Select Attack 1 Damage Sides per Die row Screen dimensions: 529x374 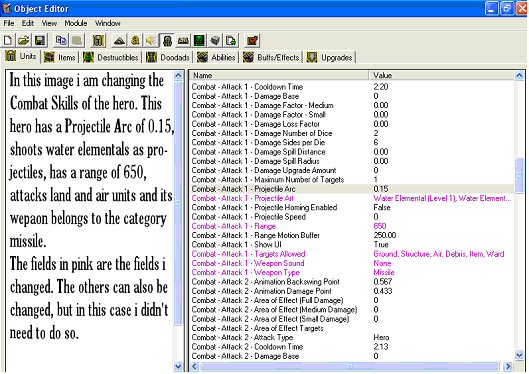click(x=352, y=143)
